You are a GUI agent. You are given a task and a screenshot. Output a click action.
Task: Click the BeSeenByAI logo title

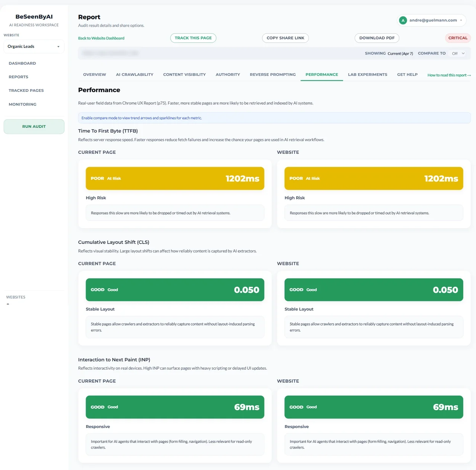point(34,17)
